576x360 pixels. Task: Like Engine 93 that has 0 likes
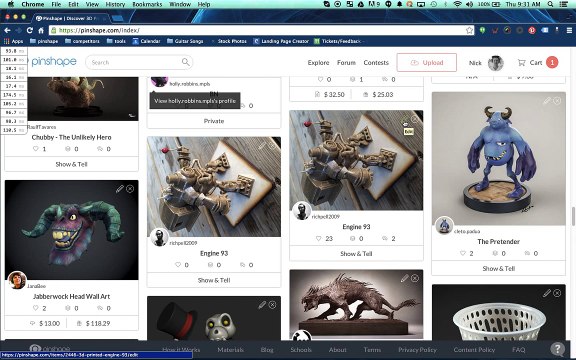178,264
